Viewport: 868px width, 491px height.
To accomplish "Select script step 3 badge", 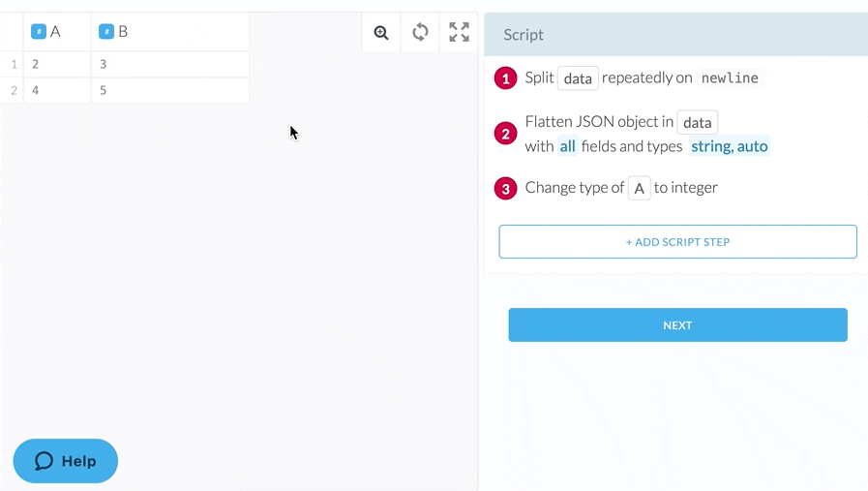I will [x=505, y=188].
